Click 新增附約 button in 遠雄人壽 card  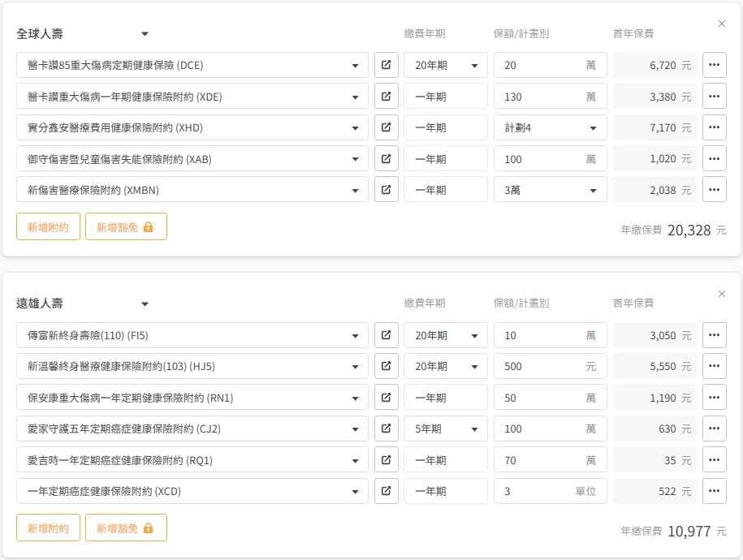tap(48, 528)
